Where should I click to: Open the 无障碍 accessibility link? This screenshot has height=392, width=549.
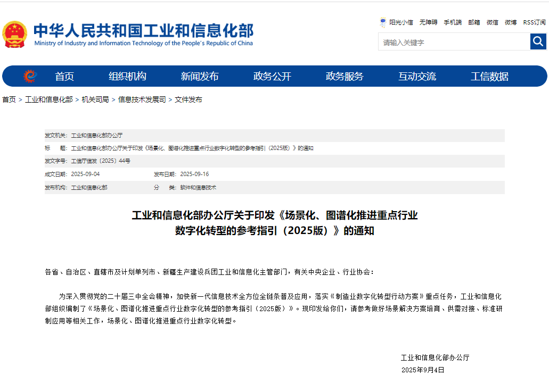[428, 22]
